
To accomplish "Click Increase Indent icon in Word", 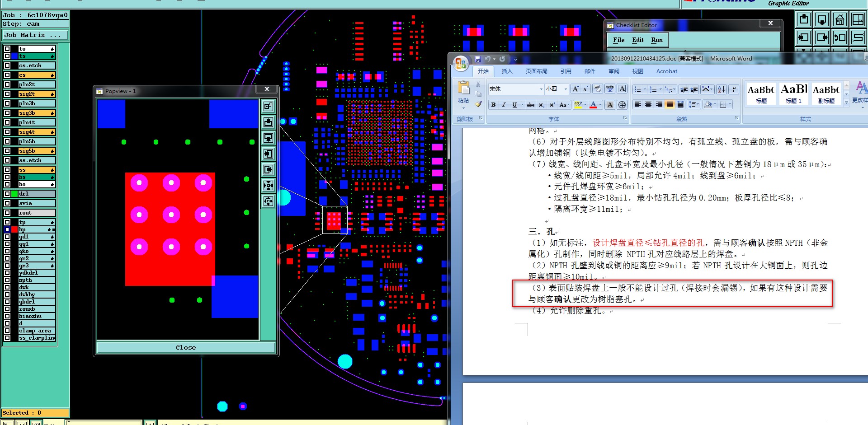I will point(694,89).
